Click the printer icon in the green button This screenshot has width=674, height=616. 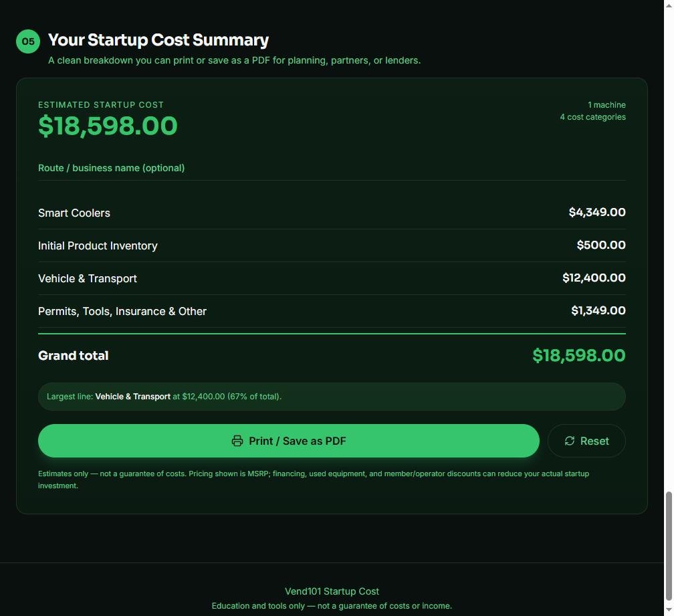[237, 441]
